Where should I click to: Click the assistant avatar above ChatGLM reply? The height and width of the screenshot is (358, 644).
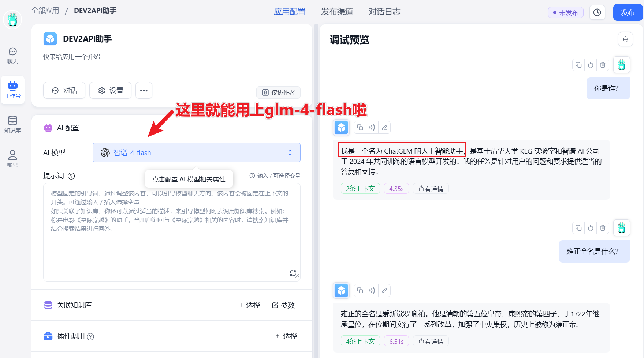point(341,127)
